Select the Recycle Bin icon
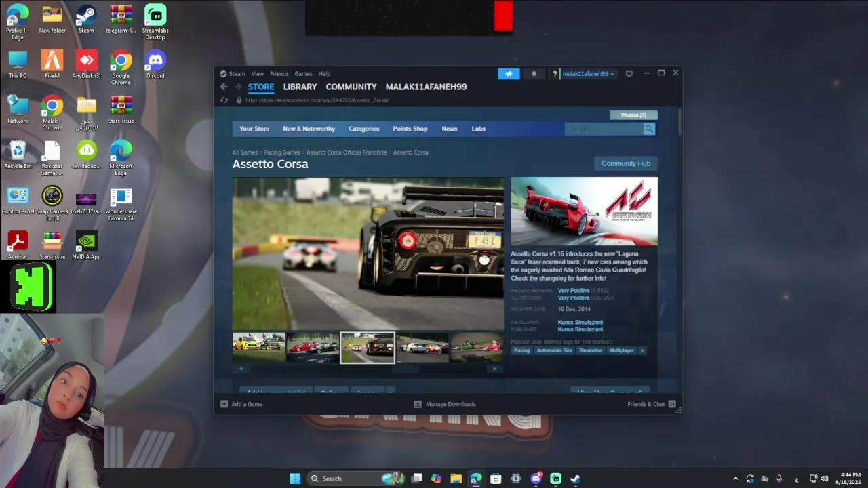The image size is (868, 488). (18, 155)
